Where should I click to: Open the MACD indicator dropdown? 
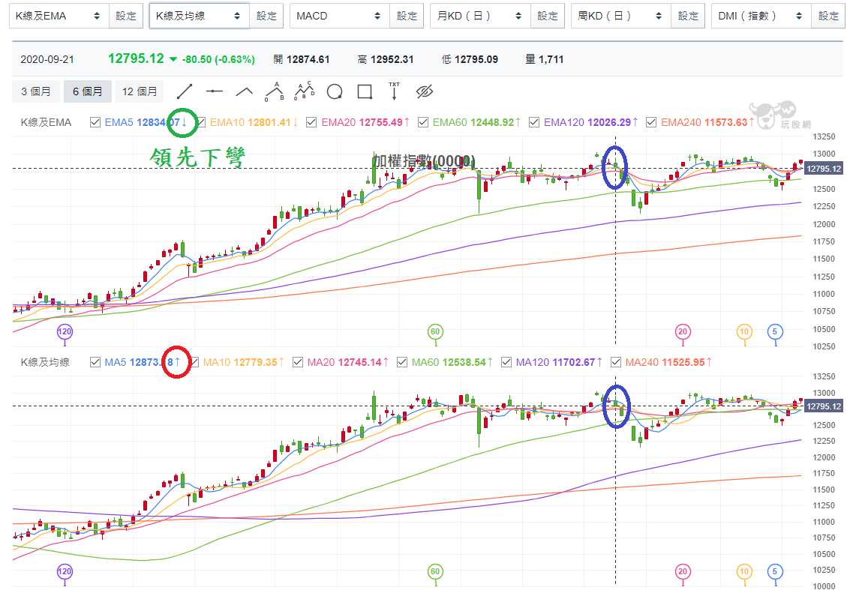click(x=338, y=14)
